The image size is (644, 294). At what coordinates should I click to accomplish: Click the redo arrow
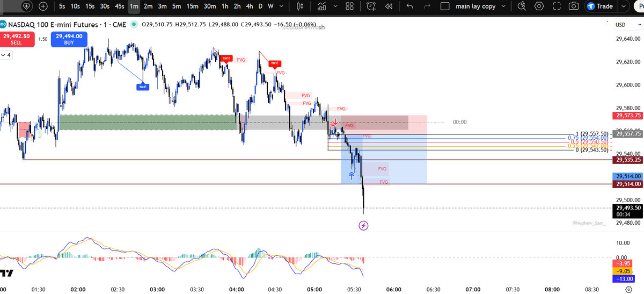[427, 6]
